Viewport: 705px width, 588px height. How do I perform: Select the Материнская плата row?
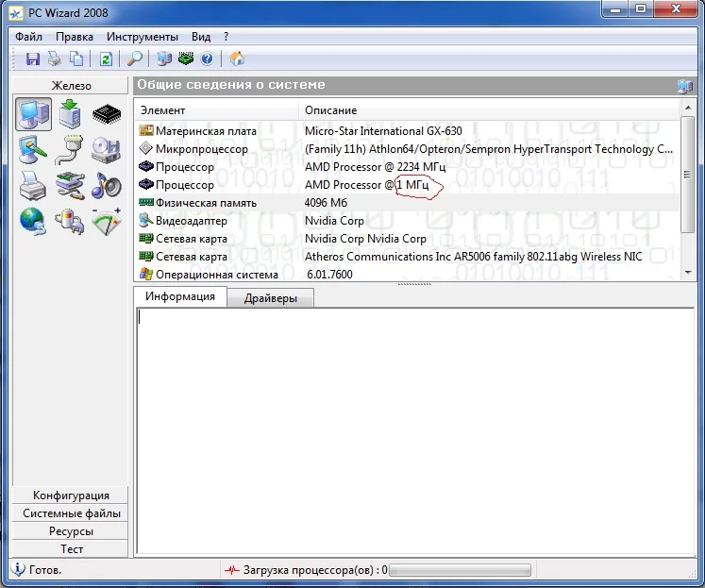pos(407,131)
